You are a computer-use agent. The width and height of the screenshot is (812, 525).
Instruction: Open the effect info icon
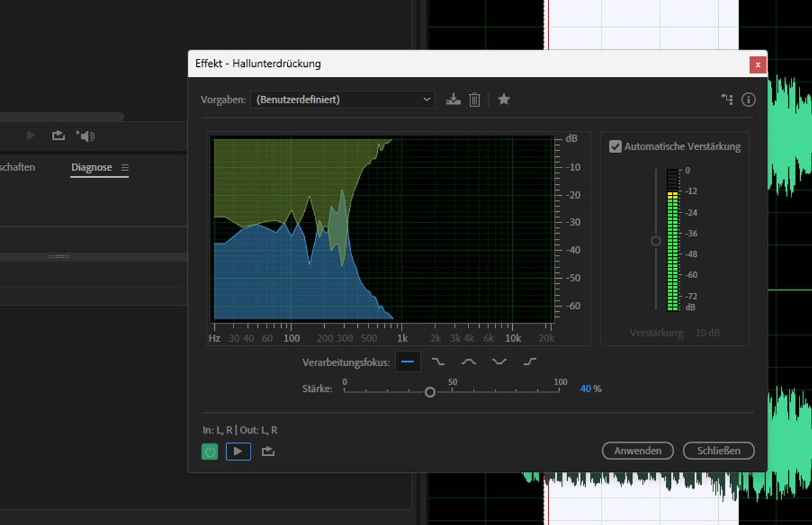pos(748,99)
